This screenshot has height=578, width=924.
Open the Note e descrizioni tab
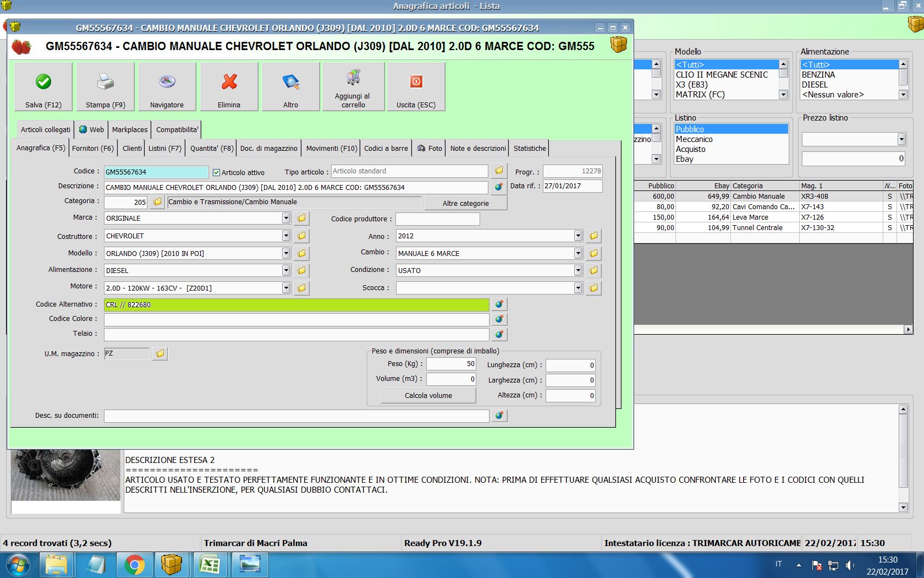[x=477, y=148]
